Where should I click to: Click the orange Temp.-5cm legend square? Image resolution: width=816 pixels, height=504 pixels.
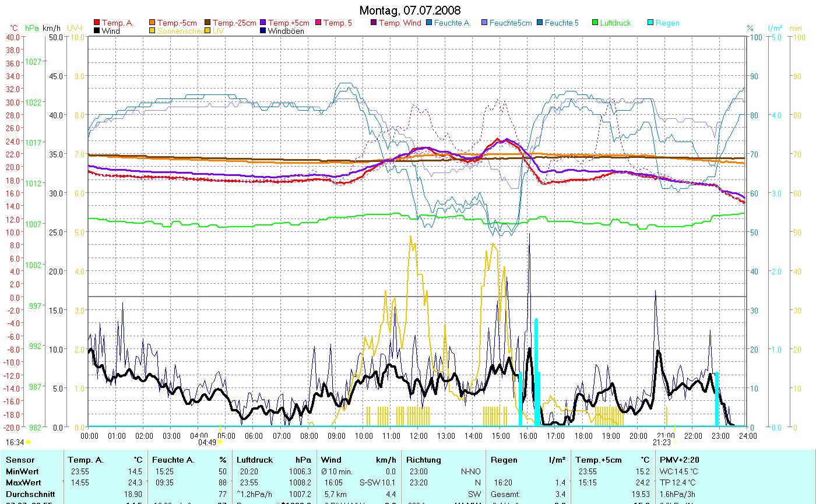(153, 23)
